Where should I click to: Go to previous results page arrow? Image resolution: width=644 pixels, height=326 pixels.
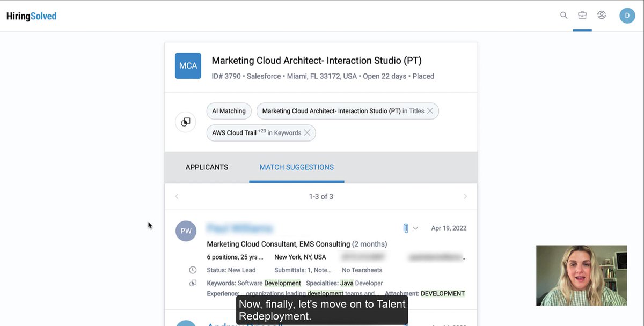tap(177, 197)
